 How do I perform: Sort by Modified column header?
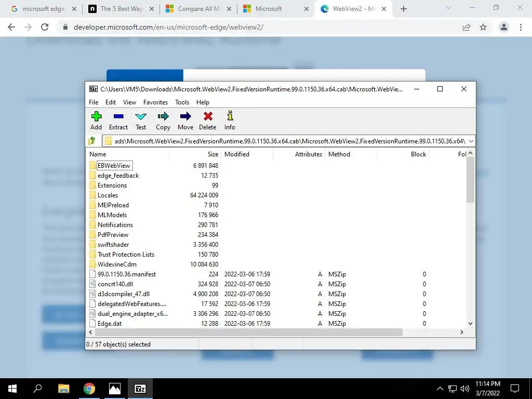247,154
